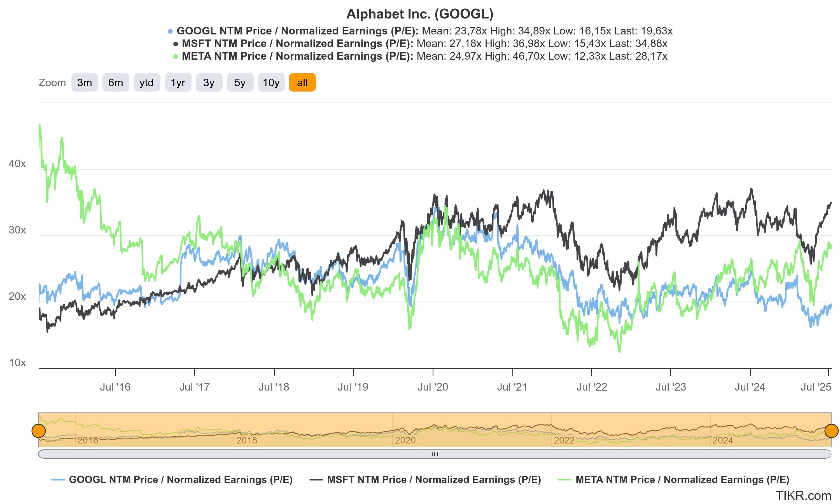Select the 5y zoom range

240,83
